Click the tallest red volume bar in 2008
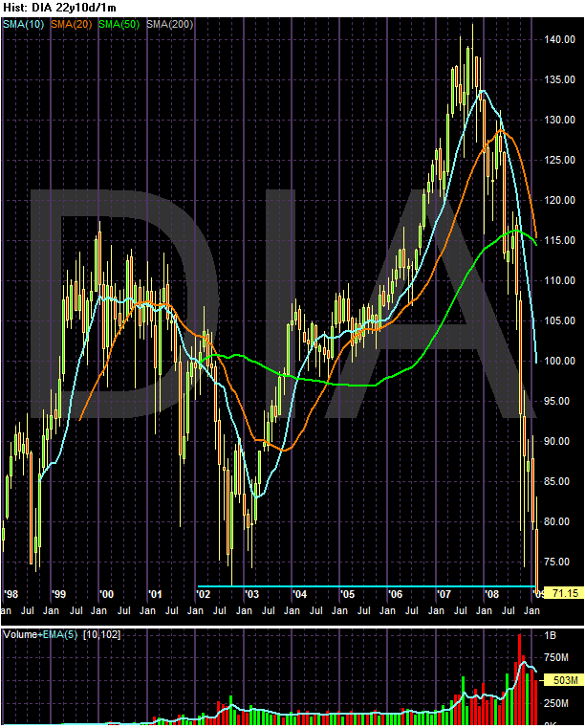585x728 pixels. click(519, 679)
